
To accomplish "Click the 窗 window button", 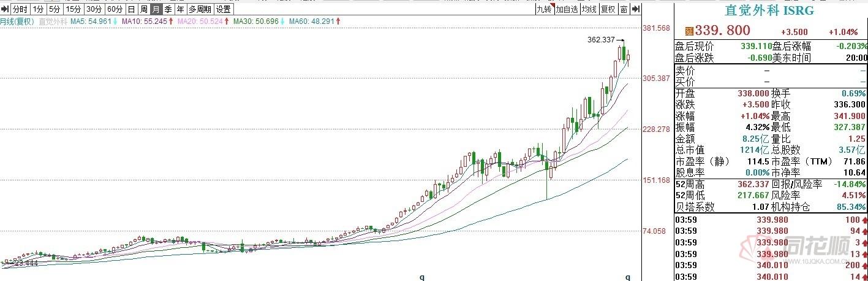I will tap(624, 9).
